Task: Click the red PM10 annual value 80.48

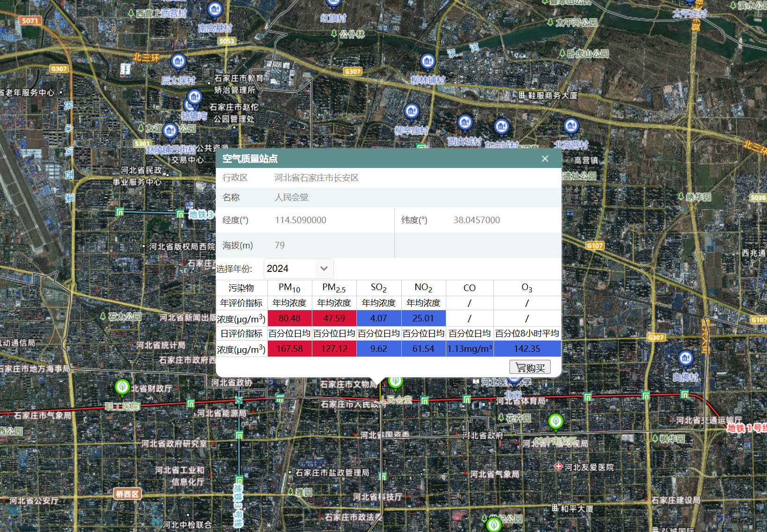Action: click(x=289, y=318)
